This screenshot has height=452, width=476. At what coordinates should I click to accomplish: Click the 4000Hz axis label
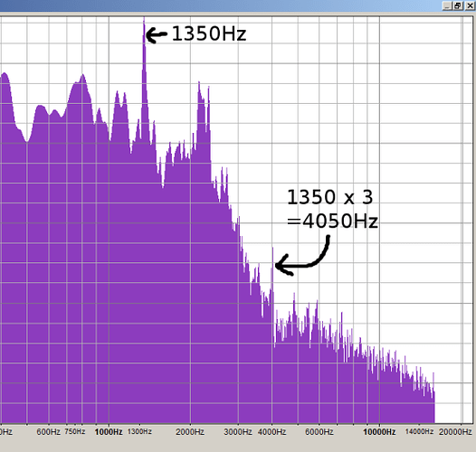271,432
